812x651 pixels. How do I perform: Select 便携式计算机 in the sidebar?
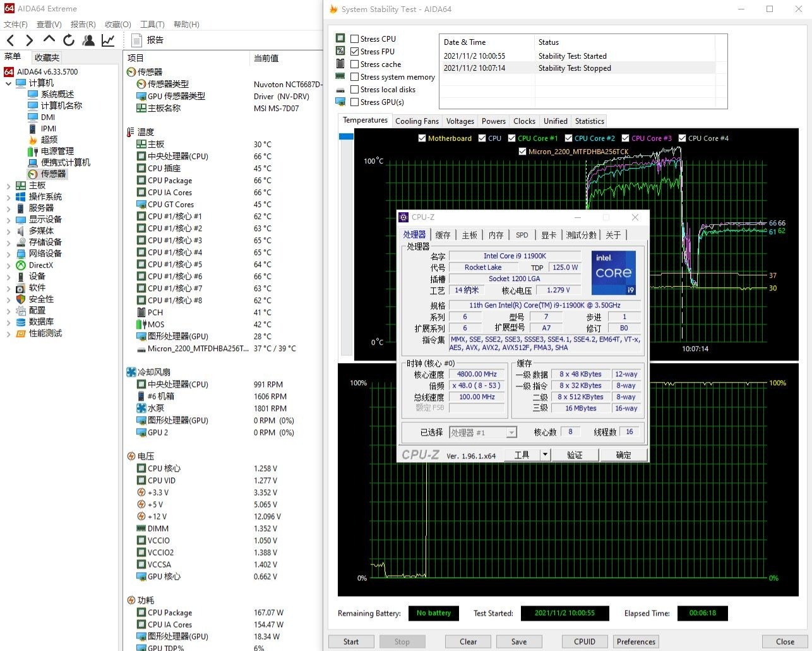(65, 162)
